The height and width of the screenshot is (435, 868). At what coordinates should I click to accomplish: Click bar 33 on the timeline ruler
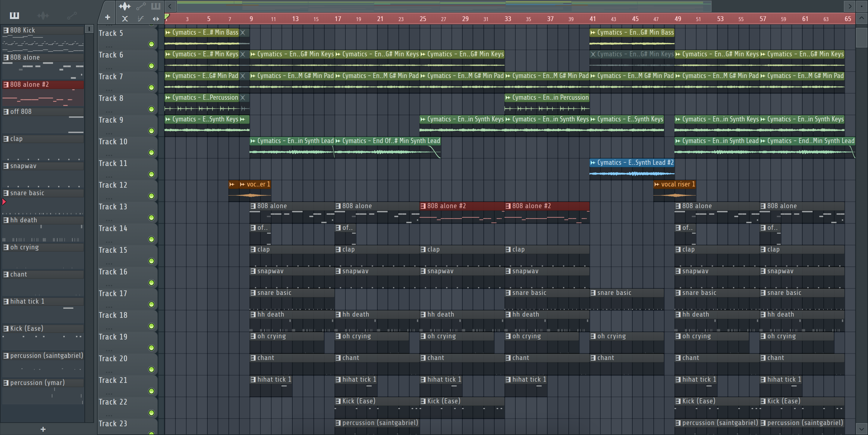(x=508, y=19)
